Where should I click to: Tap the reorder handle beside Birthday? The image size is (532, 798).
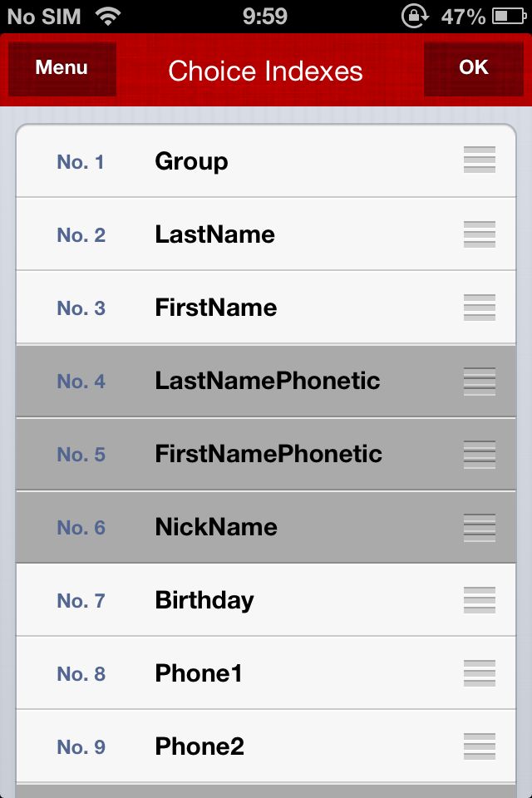pyautogui.click(x=479, y=600)
